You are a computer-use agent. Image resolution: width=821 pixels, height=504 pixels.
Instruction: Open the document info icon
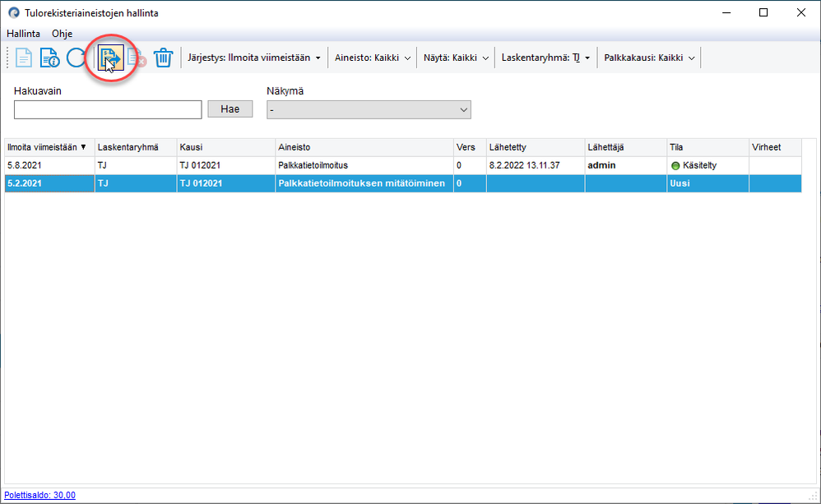click(x=49, y=58)
